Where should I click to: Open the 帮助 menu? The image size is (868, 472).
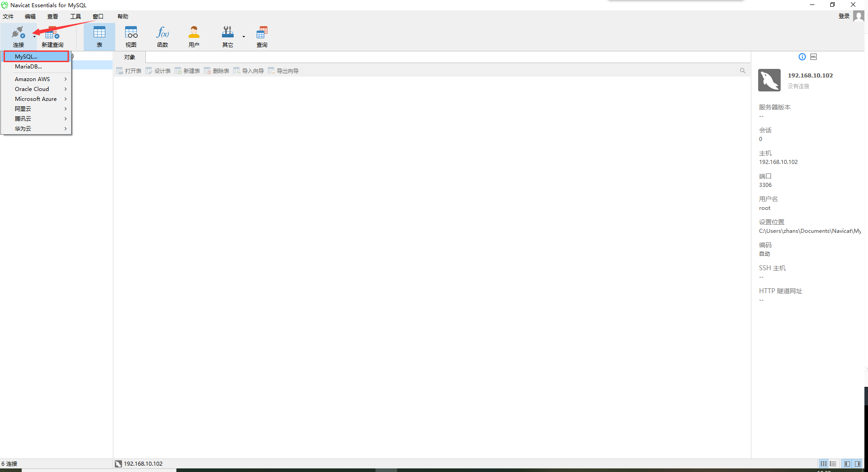tap(123, 16)
